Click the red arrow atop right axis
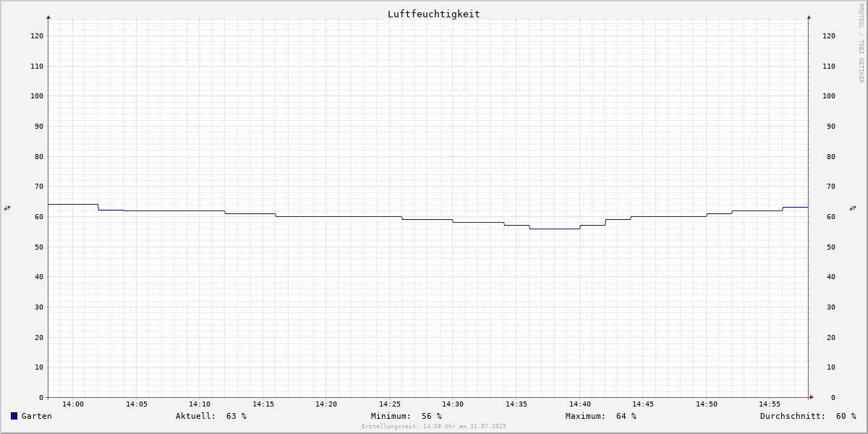The height and width of the screenshot is (434, 868). [809, 17]
